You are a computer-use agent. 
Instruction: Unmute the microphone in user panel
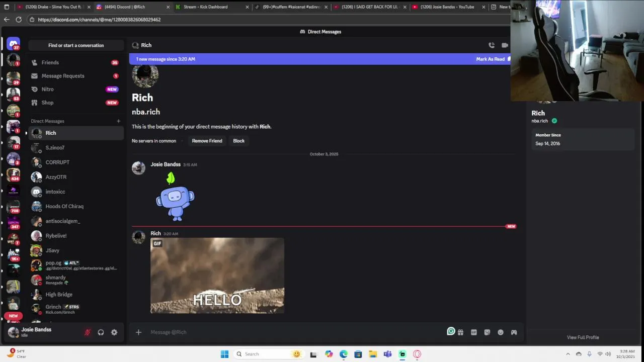[87, 332]
